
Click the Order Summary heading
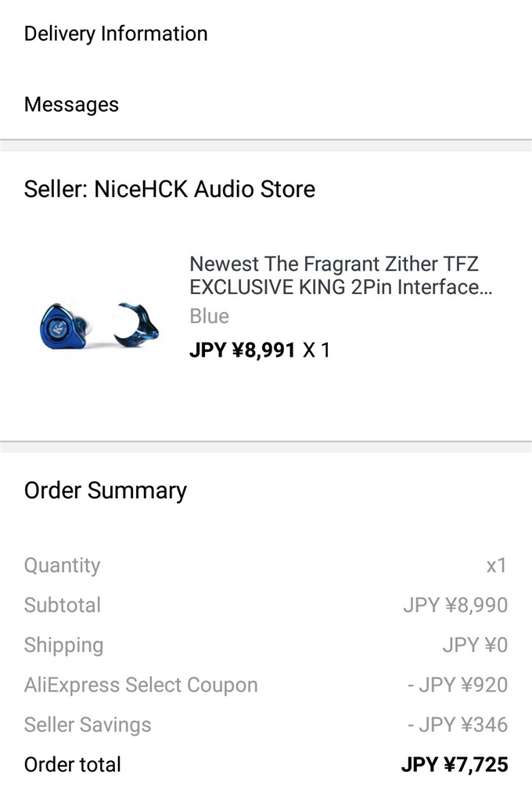point(106,490)
